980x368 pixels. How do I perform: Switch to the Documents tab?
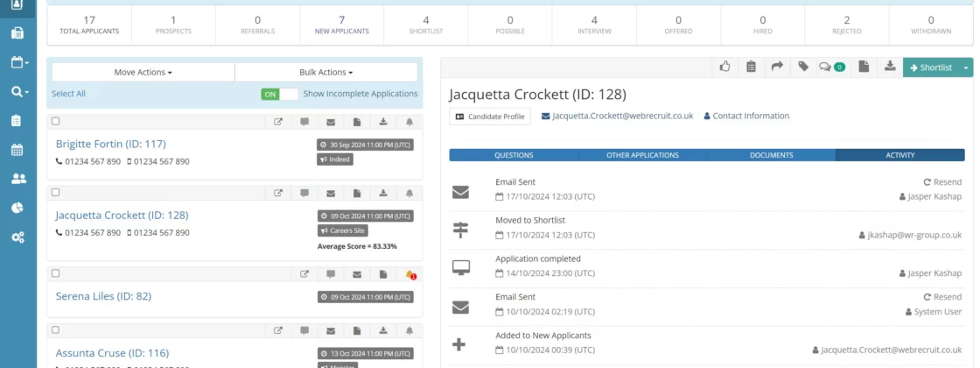(771, 155)
